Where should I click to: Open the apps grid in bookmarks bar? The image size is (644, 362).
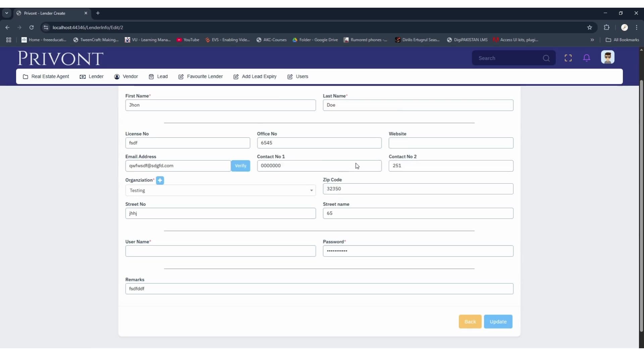[x=9, y=40]
